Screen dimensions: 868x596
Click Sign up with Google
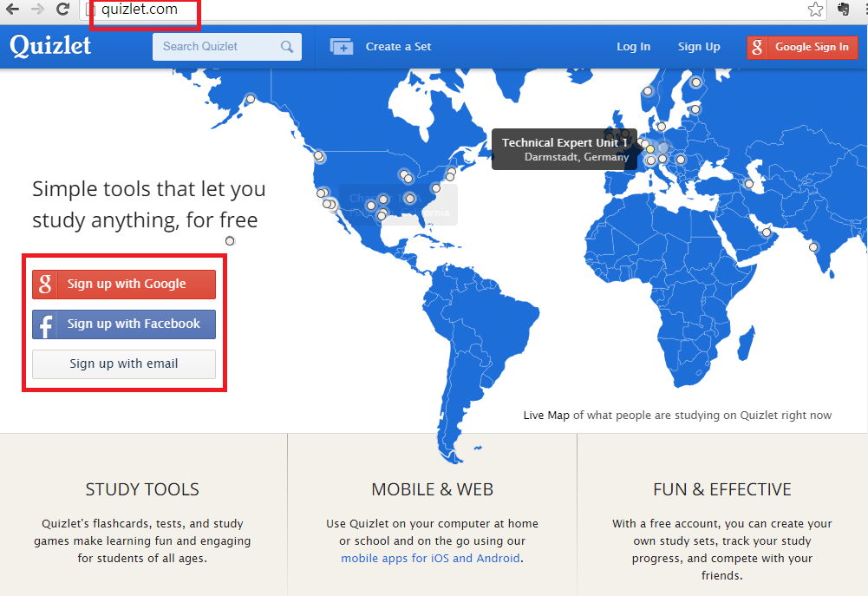[124, 285]
